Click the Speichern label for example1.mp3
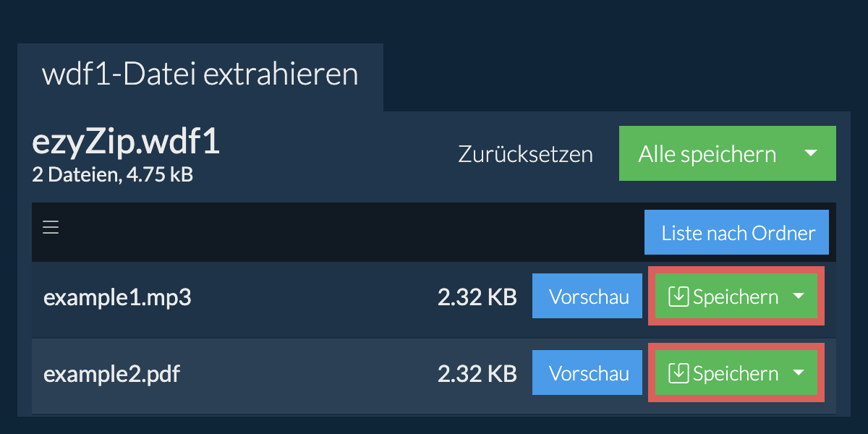This screenshot has width=868, height=434. click(x=735, y=297)
